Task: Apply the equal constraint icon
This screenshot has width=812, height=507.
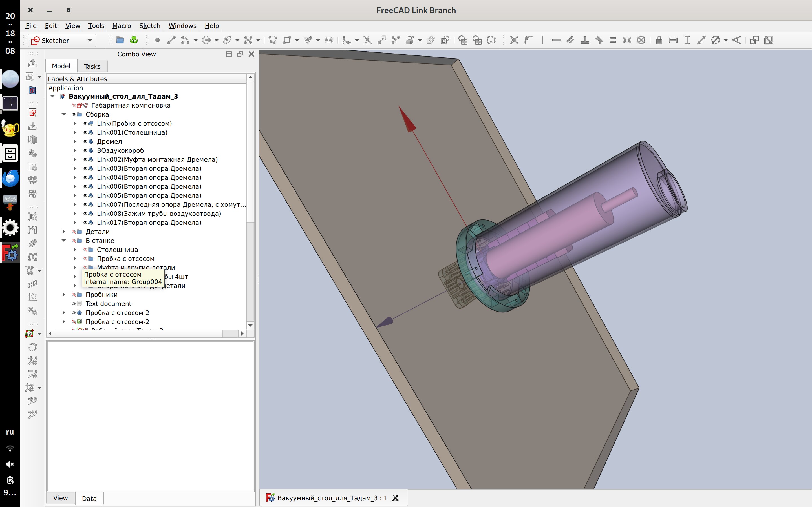Action: coord(613,40)
